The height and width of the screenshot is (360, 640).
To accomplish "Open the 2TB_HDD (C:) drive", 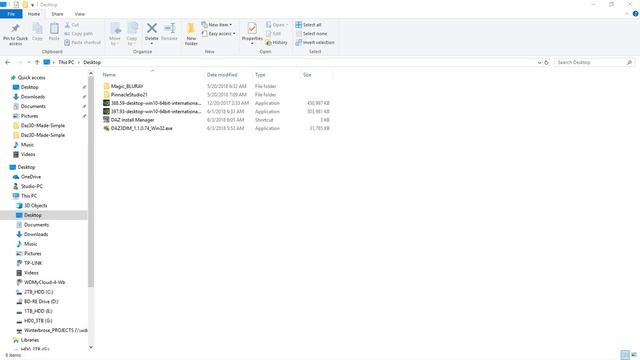I will point(38,292).
